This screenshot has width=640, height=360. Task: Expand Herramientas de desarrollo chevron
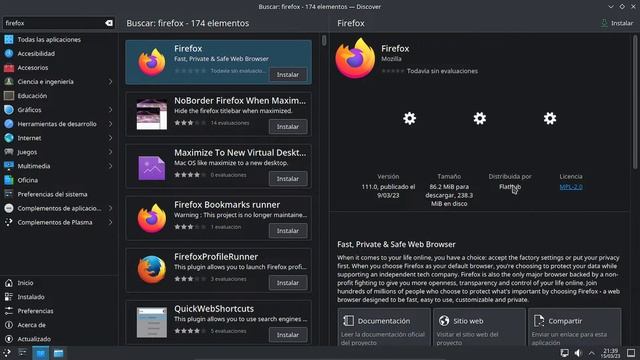[110, 124]
